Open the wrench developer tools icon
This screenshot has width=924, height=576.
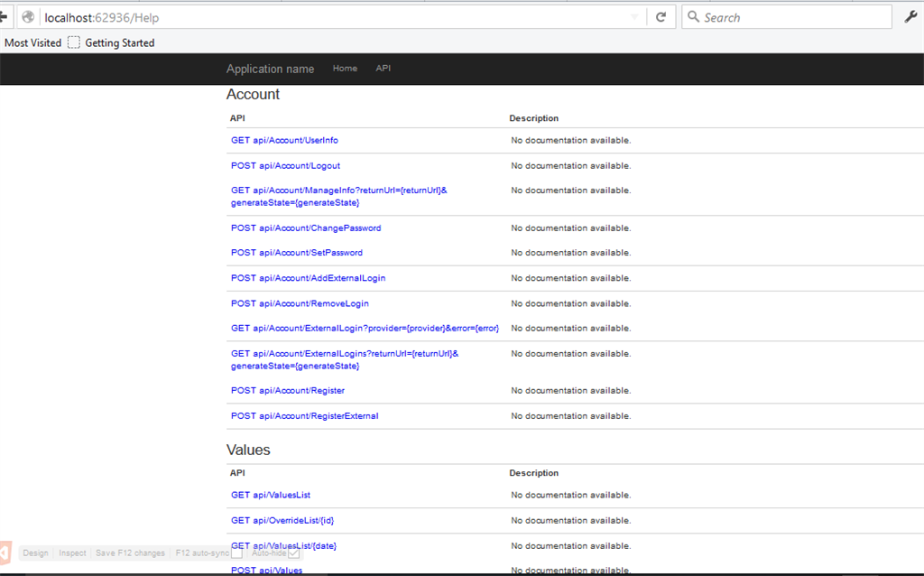coord(910,17)
